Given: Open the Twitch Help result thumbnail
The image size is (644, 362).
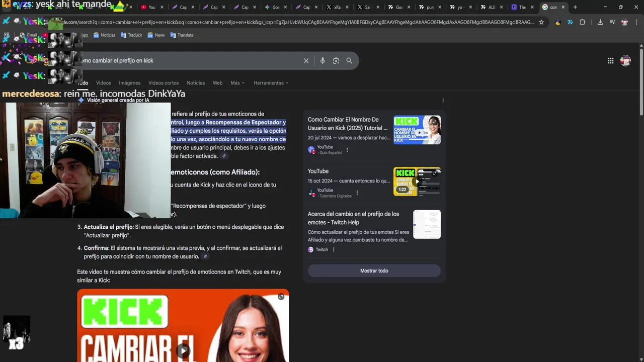Looking at the screenshot, I should [x=427, y=224].
